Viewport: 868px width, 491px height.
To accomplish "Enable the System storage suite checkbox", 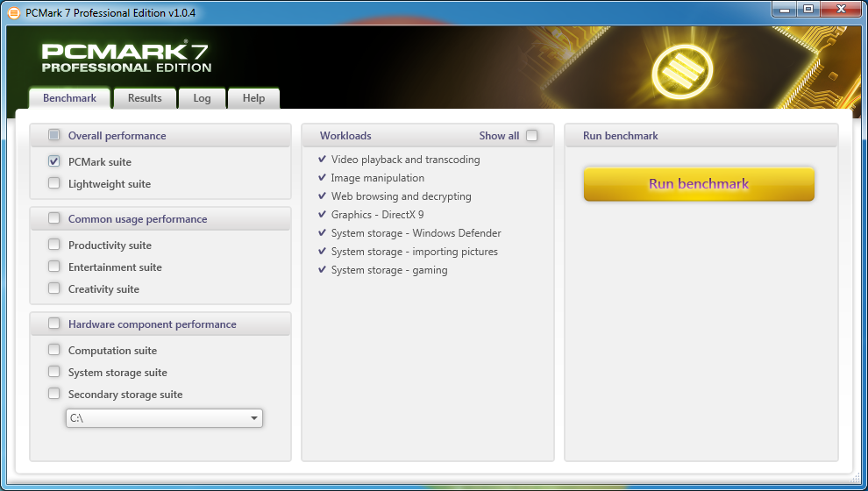I will (x=53, y=372).
